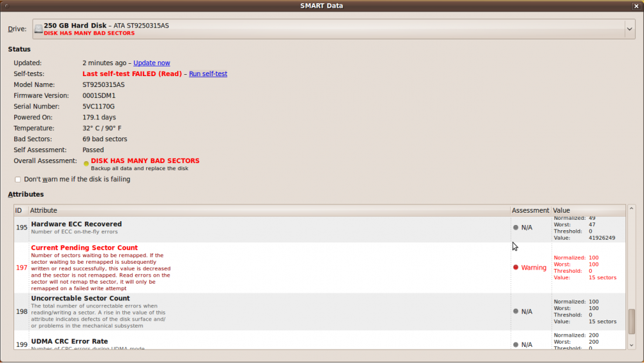
Task: Click the Run self-test link
Action: pos(208,74)
